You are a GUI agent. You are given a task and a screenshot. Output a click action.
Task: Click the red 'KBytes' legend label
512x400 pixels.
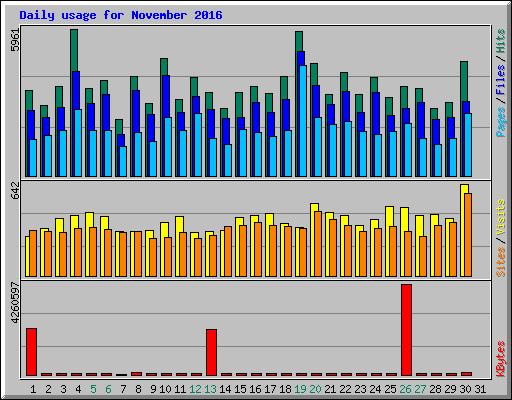[x=500, y=359]
